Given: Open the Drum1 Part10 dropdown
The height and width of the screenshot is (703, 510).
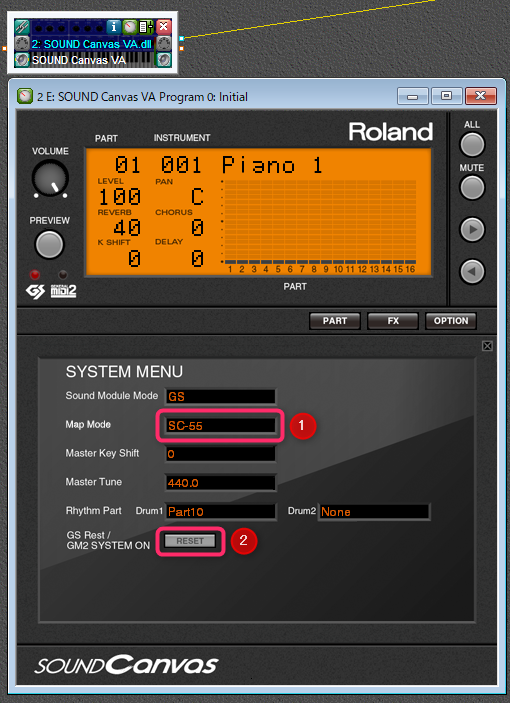Looking at the screenshot, I should (x=220, y=512).
